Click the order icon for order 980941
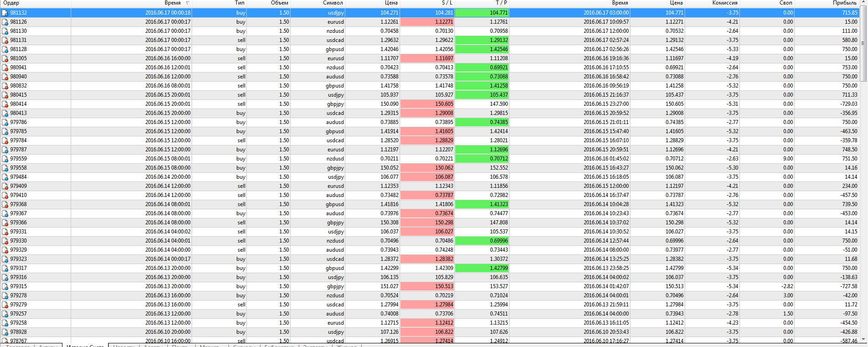 (x=5, y=67)
